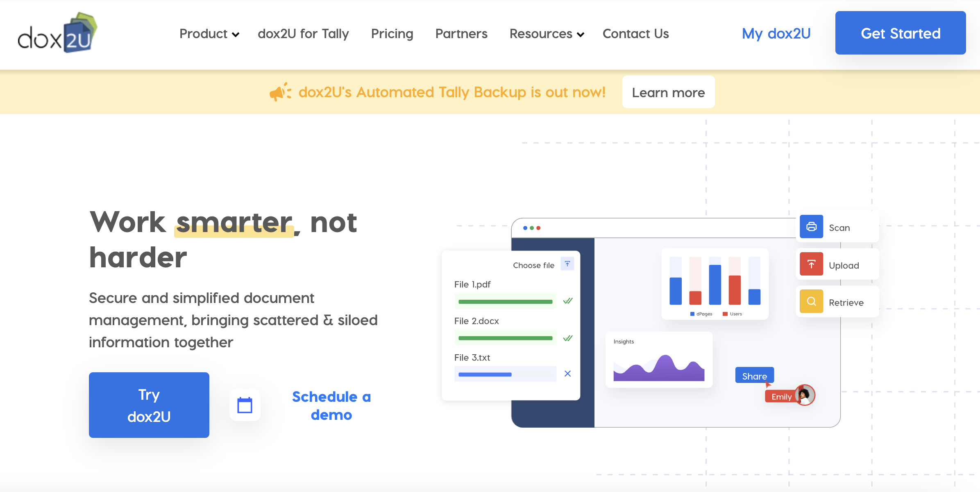
Task: Click the red Upload arrow icon
Action: [811, 264]
